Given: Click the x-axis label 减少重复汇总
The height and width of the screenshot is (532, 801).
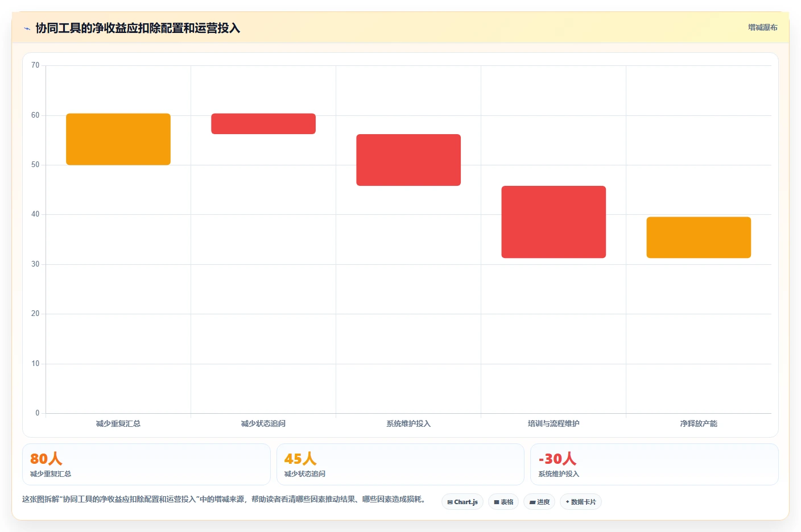Looking at the screenshot, I should coord(118,423).
